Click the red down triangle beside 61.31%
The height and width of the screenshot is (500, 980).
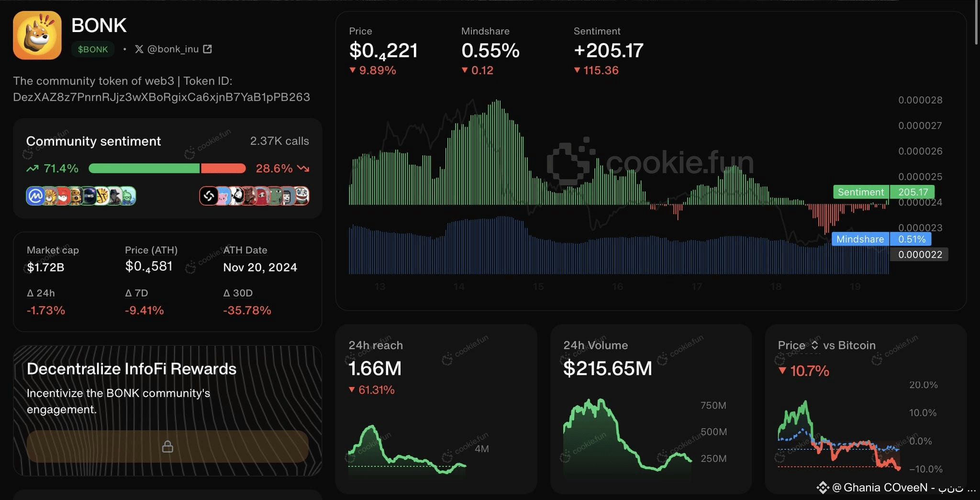(352, 389)
